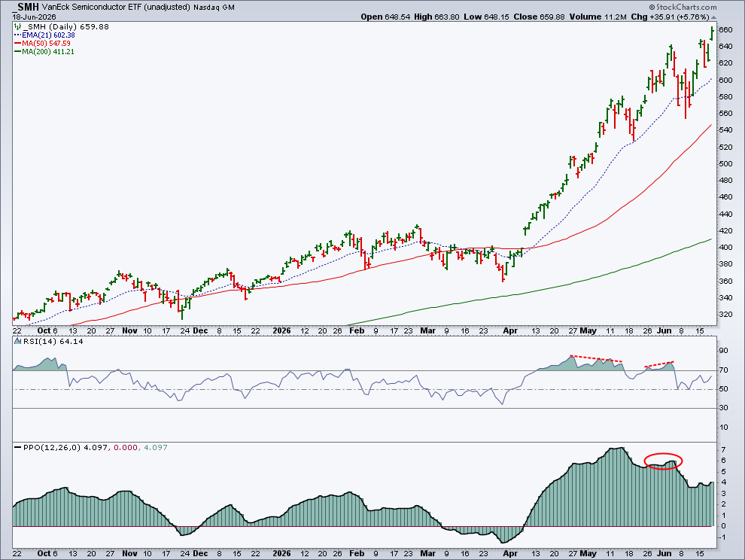Viewport: 745px width, 560px height.
Task: Click the 'EMA(21) 602.38' legend text
Action: click(x=48, y=35)
